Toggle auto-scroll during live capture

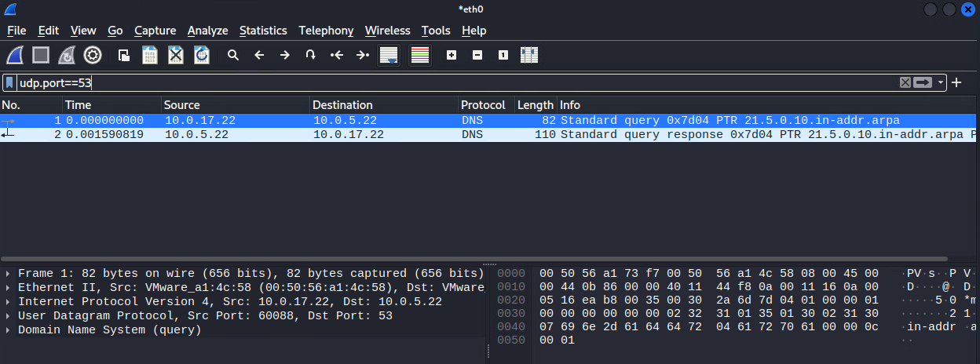[389, 55]
